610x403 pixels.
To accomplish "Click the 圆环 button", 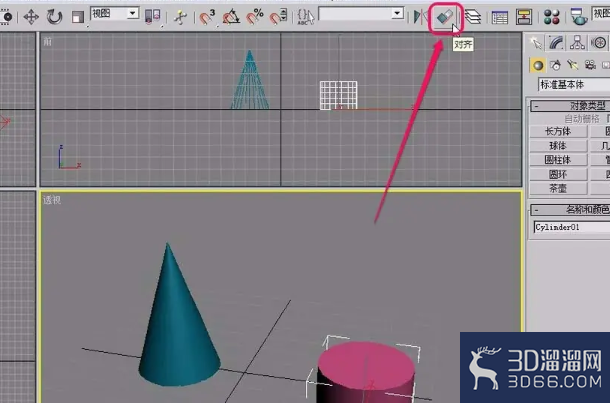I will pyautogui.click(x=558, y=174).
